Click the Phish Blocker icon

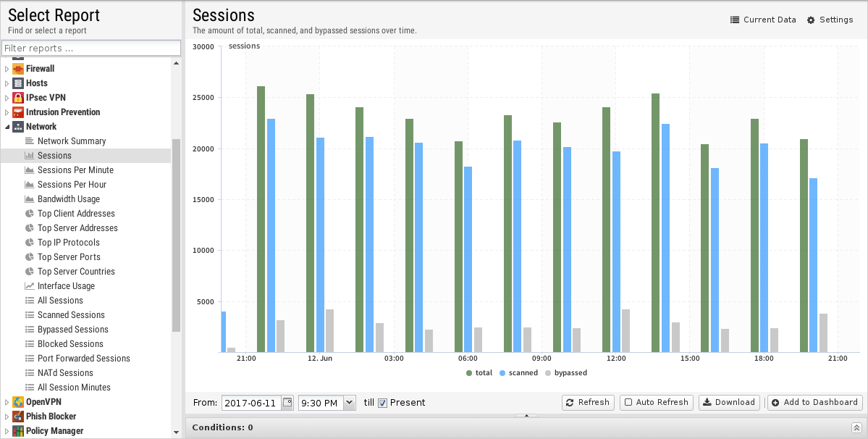pyautogui.click(x=17, y=417)
